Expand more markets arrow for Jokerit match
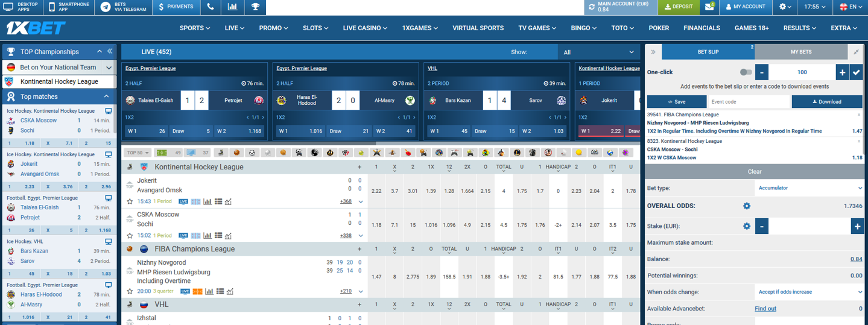The image size is (868, 325). click(360, 202)
